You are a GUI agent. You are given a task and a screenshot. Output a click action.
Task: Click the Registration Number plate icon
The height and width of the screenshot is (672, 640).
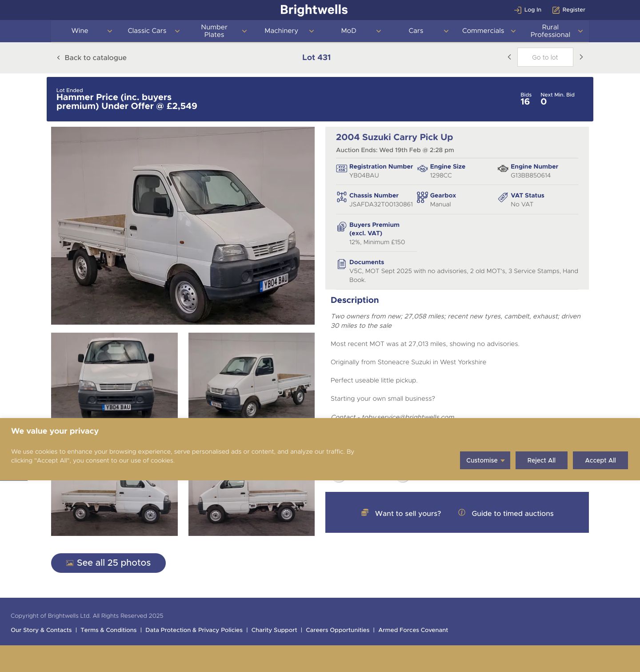pos(341,169)
